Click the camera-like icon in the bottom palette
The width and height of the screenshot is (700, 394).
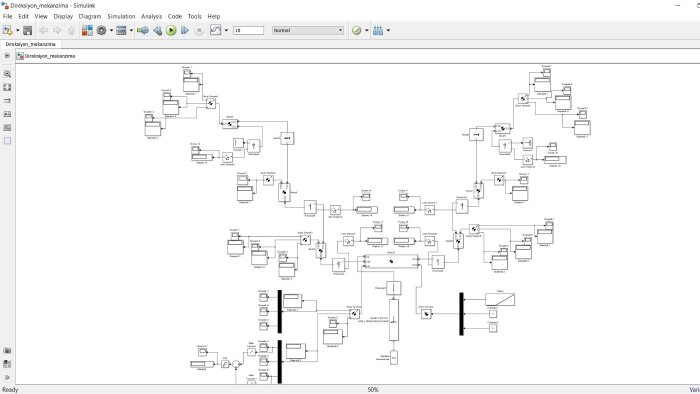coord(7,351)
